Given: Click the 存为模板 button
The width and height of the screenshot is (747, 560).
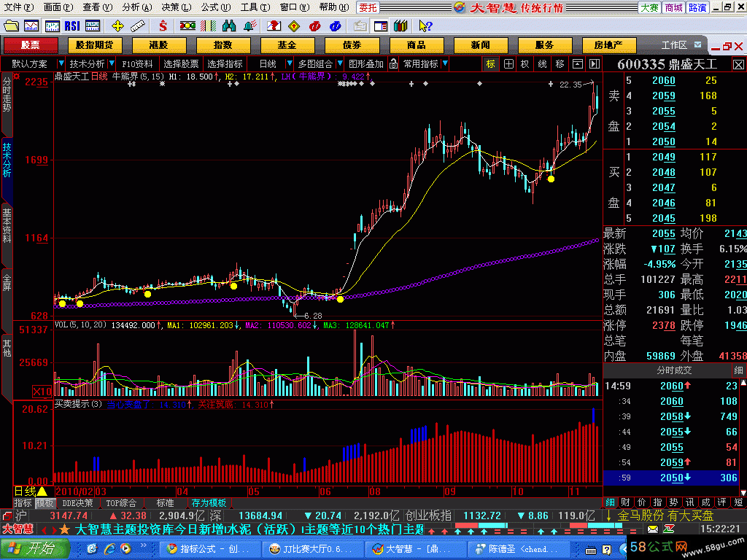Looking at the screenshot, I should (209, 503).
